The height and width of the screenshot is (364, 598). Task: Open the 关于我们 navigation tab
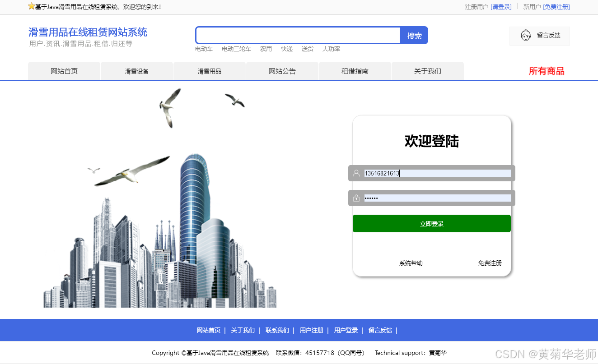pos(428,71)
